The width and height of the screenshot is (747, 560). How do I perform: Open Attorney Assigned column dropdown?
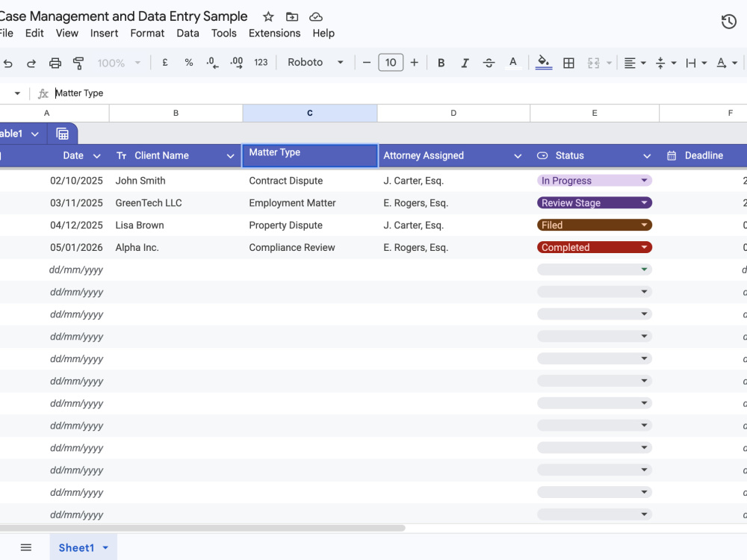(x=518, y=156)
